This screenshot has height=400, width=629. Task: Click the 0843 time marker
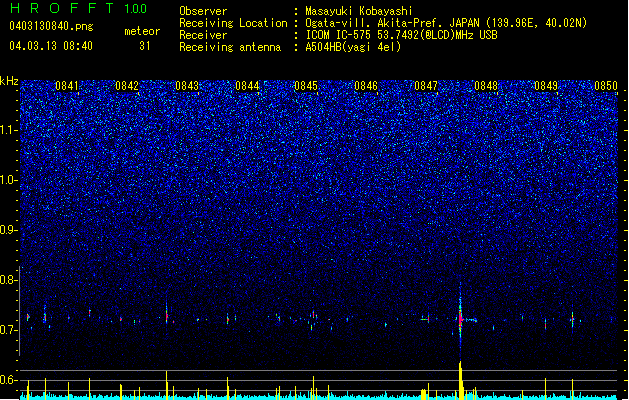187,86
